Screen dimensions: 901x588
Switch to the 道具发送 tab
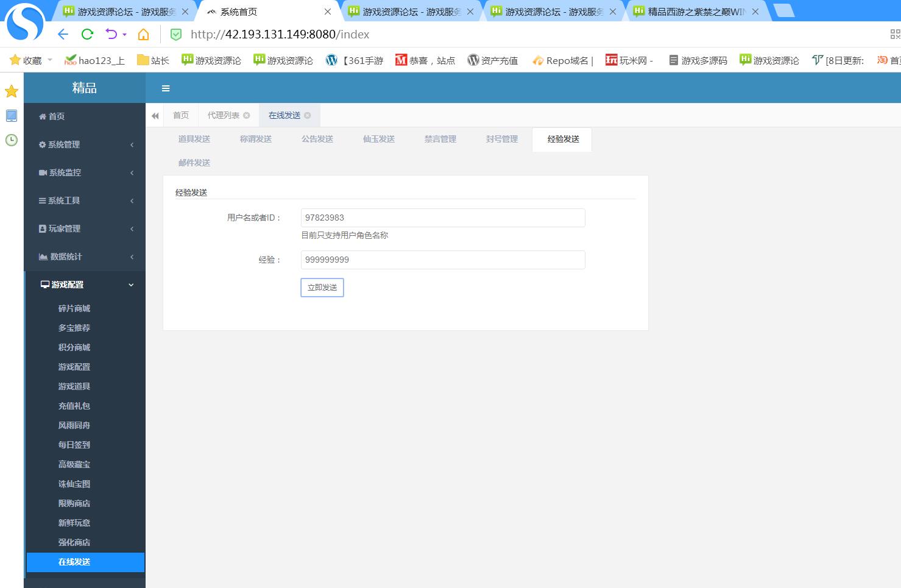click(x=194, y=139)
